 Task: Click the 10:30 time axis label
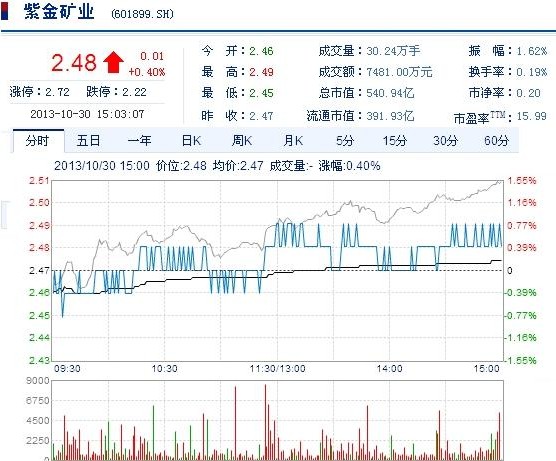(x=164, y=369)
